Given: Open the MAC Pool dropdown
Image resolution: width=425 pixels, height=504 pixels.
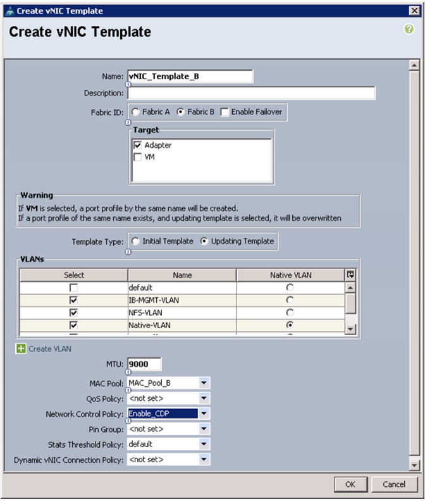Looking at the screenshot, I should [x=204, y=383].
